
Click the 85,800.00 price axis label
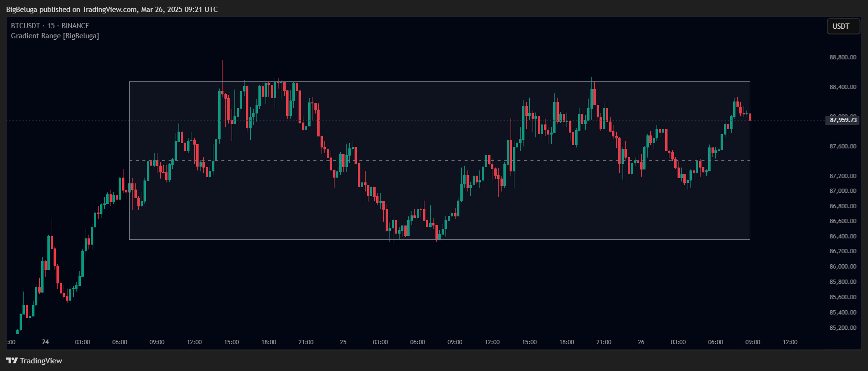pyautogui.click(x=843, y=282)
